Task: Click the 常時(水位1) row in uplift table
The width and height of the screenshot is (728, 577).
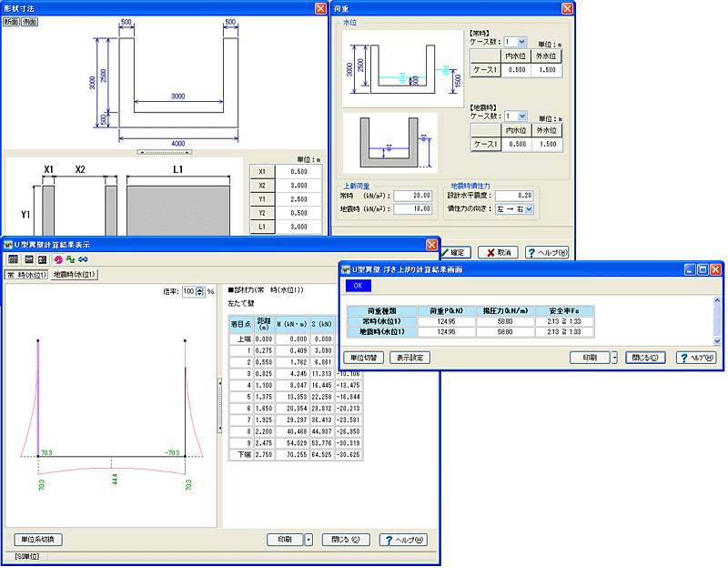Action: (470, 321)
